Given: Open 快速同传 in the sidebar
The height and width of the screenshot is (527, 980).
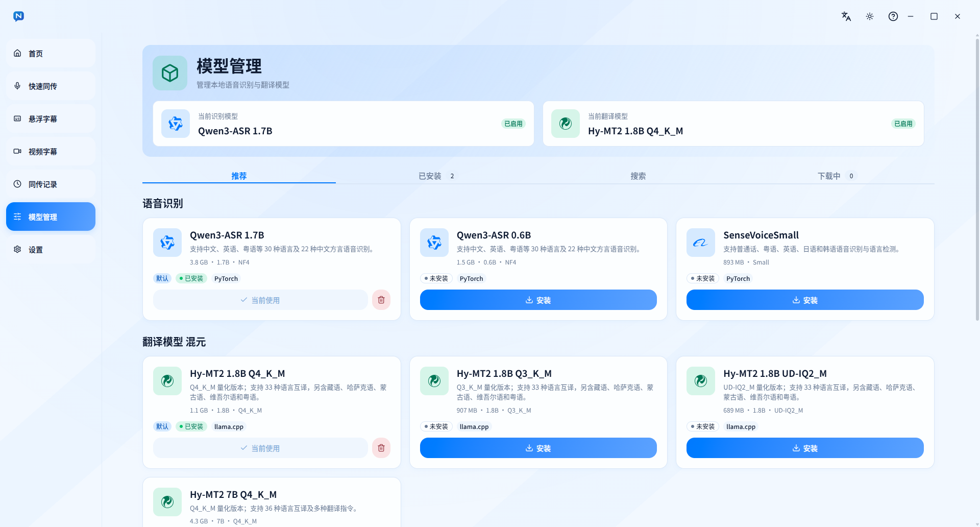Looking at the screenshot, I should [51, 86].
